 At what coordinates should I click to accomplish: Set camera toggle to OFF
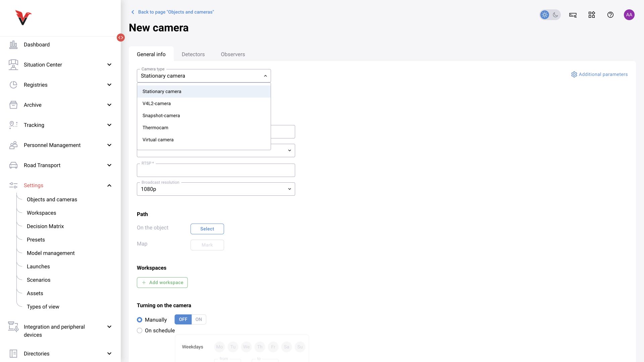click(183, 319)
